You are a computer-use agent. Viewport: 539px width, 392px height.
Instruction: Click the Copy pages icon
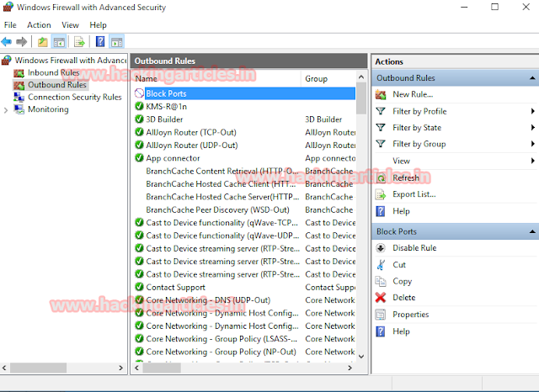[x=381, y=281]
